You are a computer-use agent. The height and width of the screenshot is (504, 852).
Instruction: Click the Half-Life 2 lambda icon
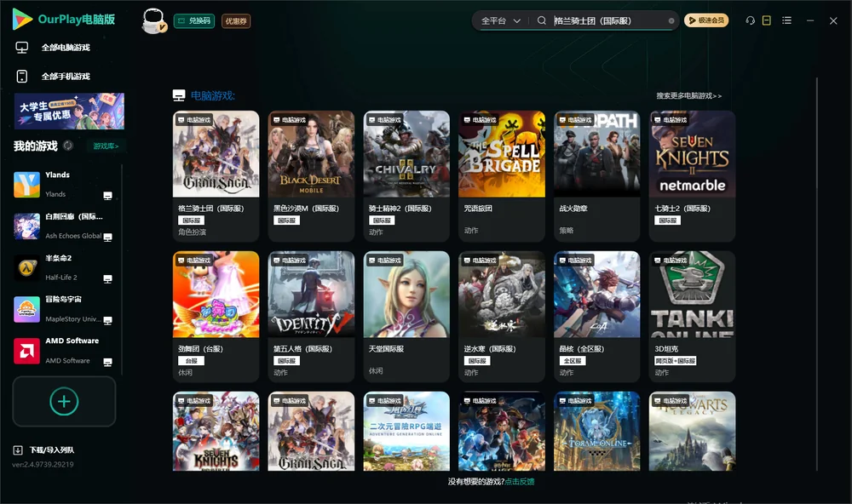(26, 267)
